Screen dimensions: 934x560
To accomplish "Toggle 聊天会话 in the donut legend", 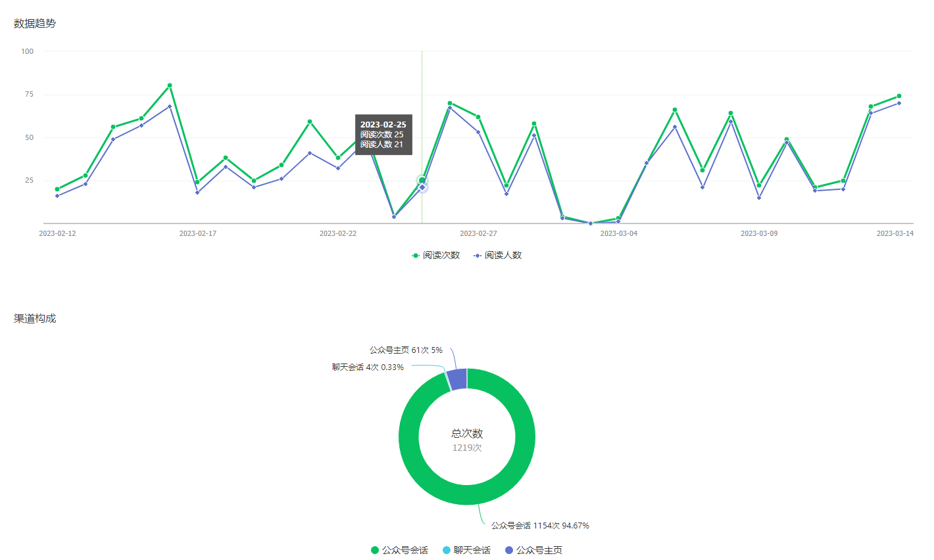I will click(x=466, y=550).
